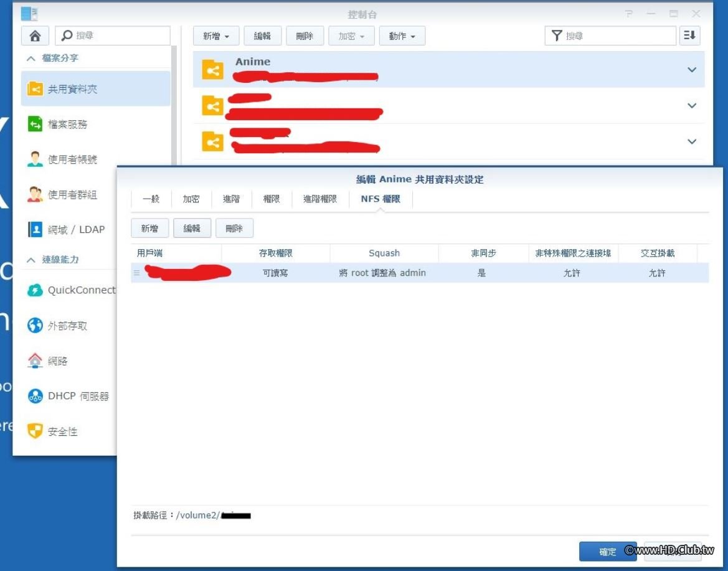The height and width of the screenshot is (571, 728).
Task: Click the mount path /volume2/ text
Action: coord(198,516)
